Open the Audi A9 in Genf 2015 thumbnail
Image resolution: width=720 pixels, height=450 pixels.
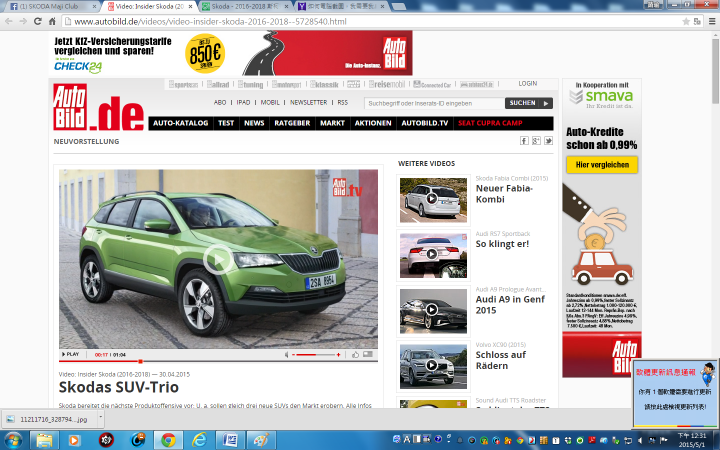tap(433, 310)
